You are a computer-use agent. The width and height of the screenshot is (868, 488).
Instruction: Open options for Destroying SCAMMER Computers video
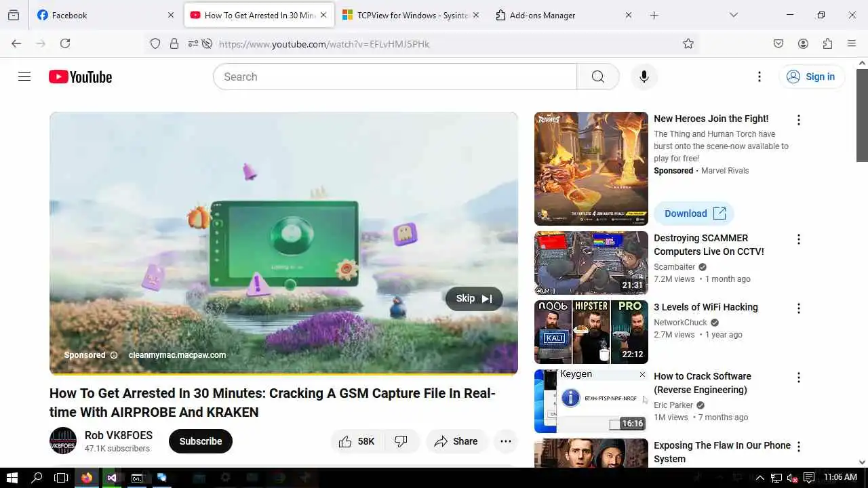tap(798, 239)
